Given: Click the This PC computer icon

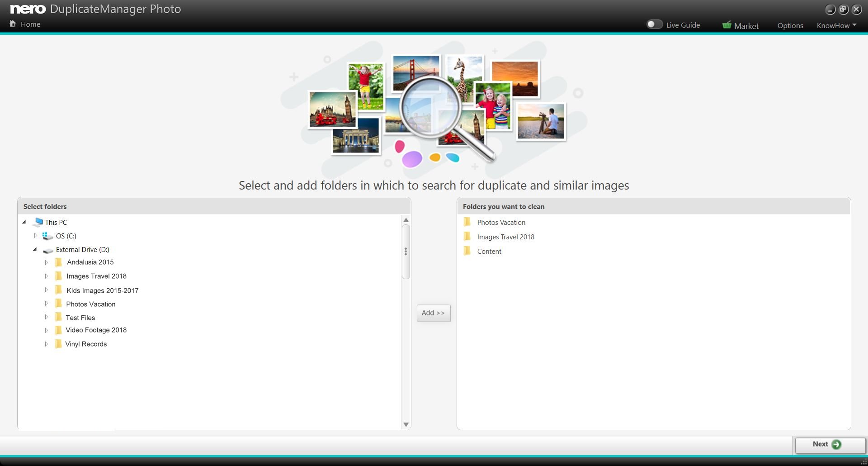Looking at the screenshot, I should coord(38,222).
